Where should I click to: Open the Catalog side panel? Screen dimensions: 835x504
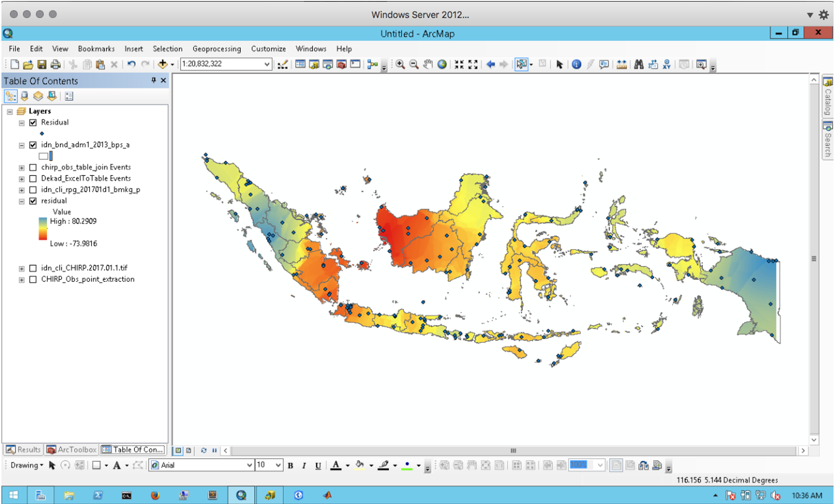(x=827, y=96)
